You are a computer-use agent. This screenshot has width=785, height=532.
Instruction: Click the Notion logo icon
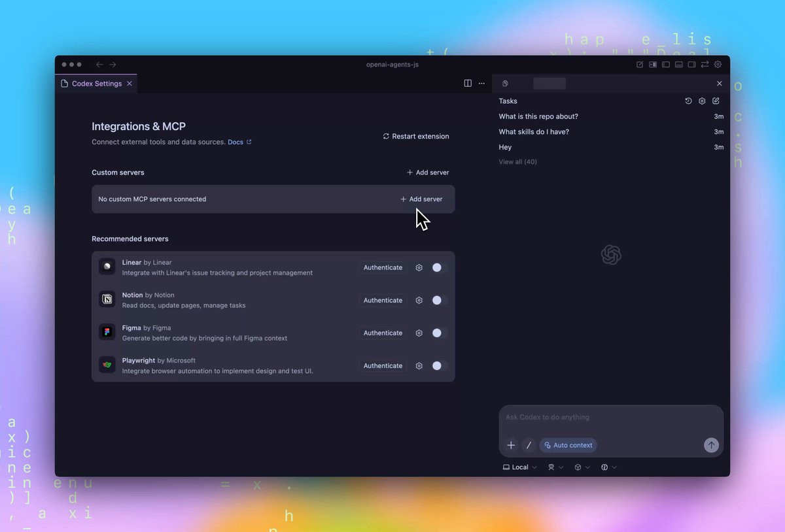click(107, 299)
